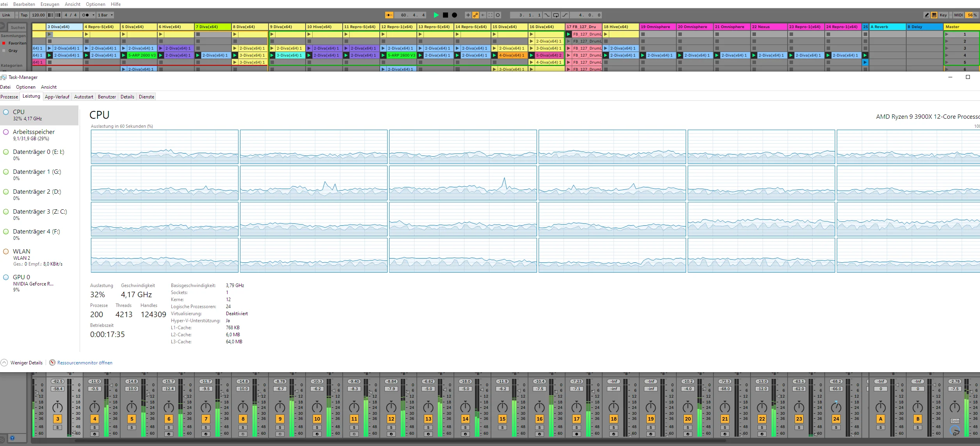
Task: Toggle the Key map mode switch
Action: [x=943, y=15]
